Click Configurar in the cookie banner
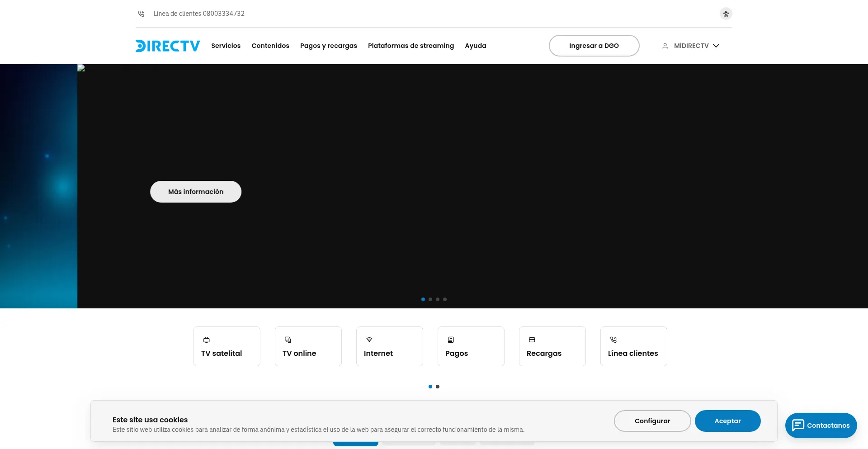This screenshot has height=449, width=868. tap(652, 421)
